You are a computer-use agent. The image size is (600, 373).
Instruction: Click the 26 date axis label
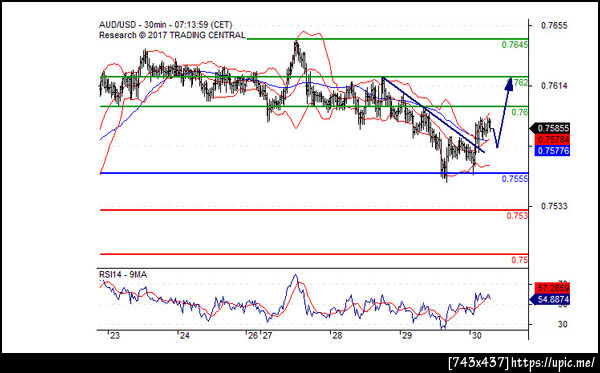253,336
